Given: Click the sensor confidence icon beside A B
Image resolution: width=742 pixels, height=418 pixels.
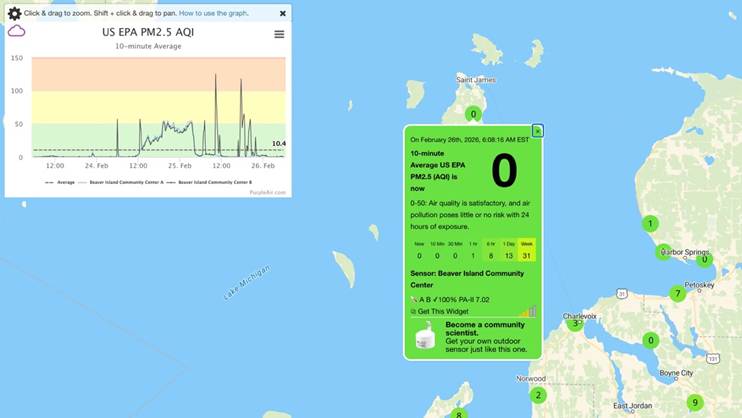Looking at the screenshot, I should 414,300.
